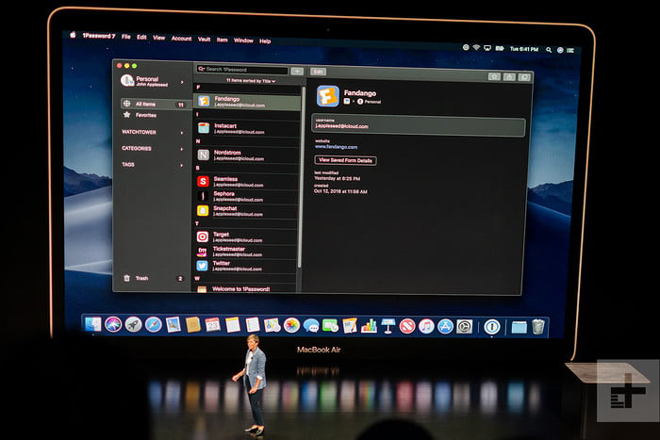Select the Twitter bird icon

(x=202, y=266)
